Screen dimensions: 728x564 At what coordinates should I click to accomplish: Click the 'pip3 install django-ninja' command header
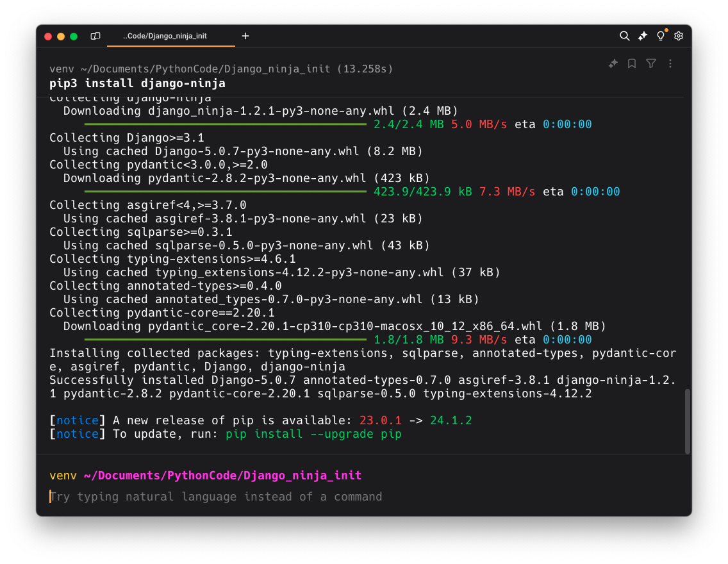[x=137, y=84]
